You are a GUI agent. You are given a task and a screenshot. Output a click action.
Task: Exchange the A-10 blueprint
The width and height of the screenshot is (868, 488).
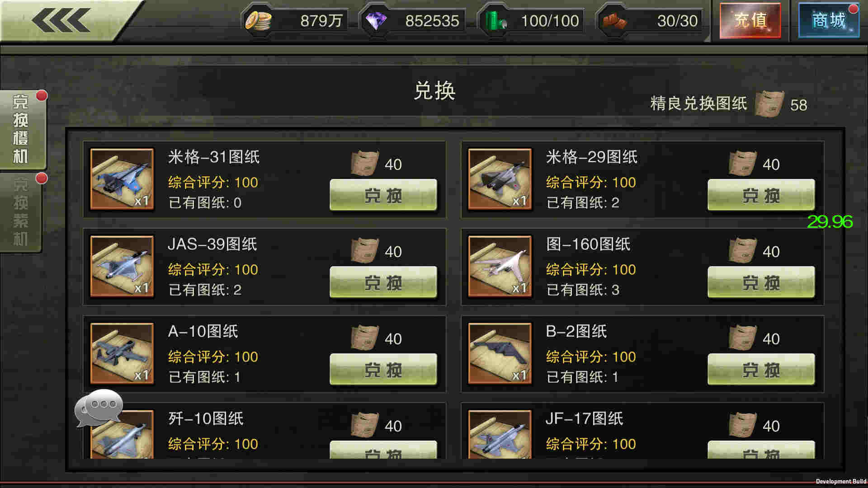(x=383, y=370)
